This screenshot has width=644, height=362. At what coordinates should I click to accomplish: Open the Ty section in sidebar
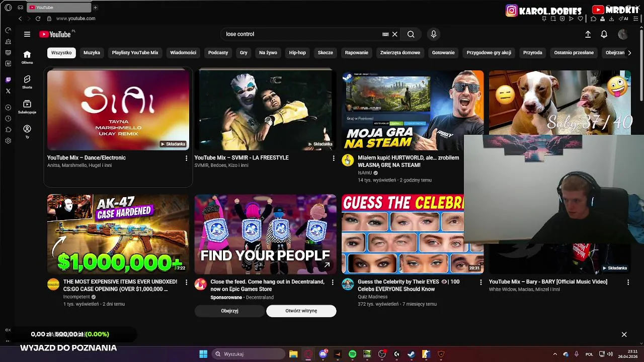click(27, 131)
